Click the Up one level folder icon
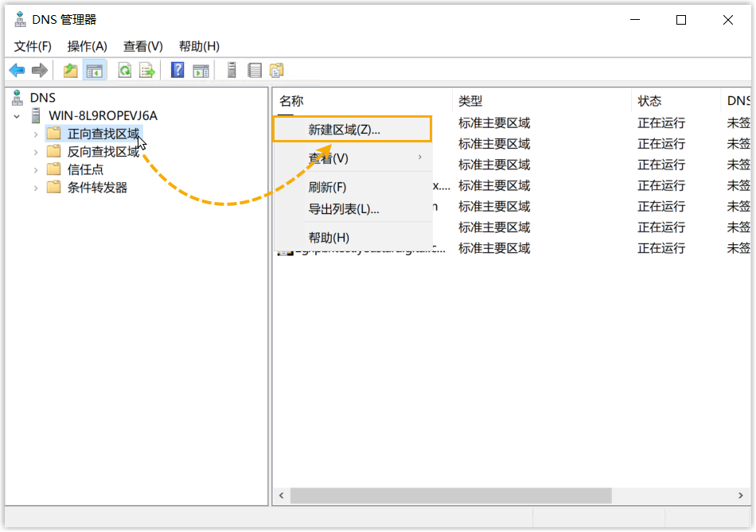Screen dimensions: 756x532 click(x=71, y=71)
